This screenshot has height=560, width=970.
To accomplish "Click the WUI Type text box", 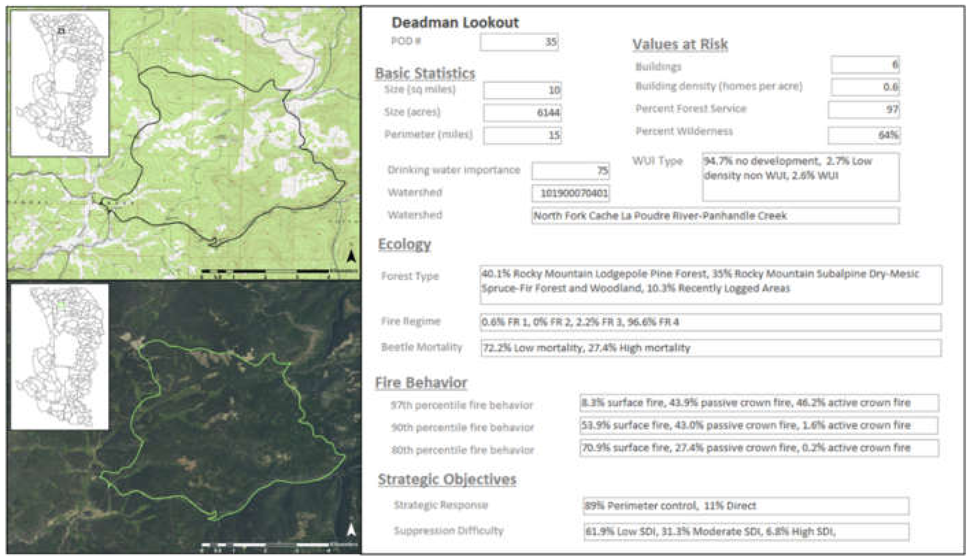I will [x=800, y=177].
